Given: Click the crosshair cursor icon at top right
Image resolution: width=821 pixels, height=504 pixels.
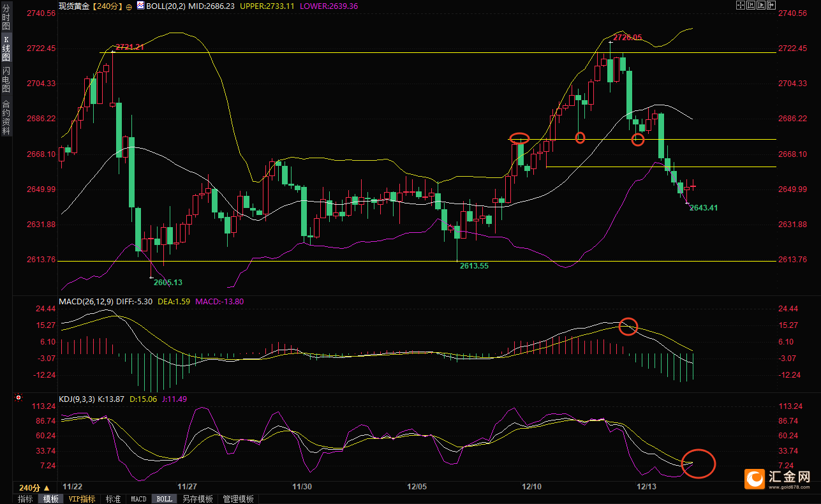Looking at the screenshot, I should (741, 5).
